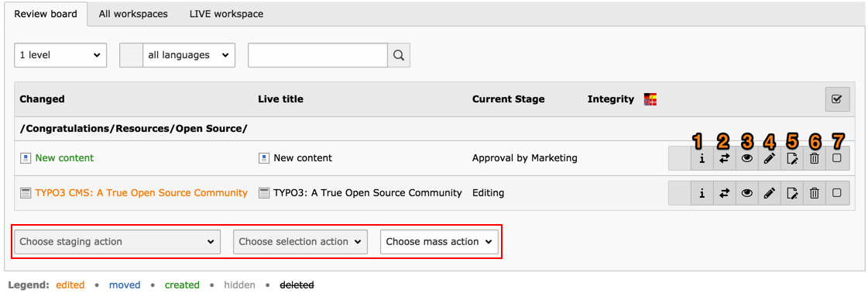This screenshot has width=868, height=297.
Task: Open page module icon for New content row
Action: point(792,158)
